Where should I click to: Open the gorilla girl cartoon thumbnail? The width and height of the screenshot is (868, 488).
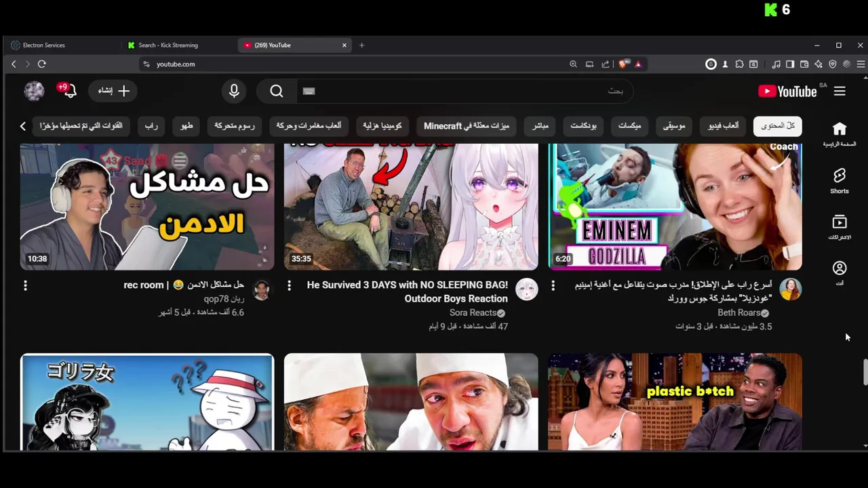coord(147,402)
